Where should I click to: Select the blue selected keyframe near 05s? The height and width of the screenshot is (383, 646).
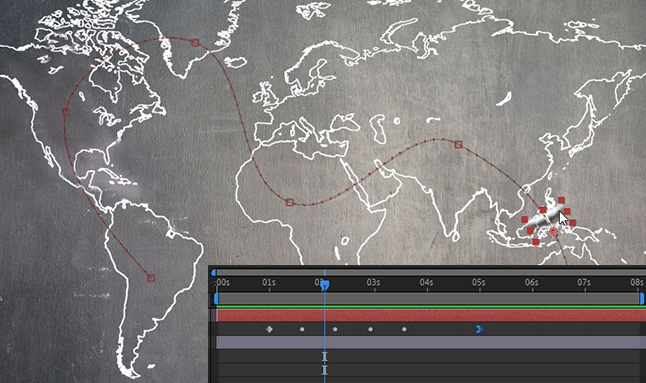479,329
